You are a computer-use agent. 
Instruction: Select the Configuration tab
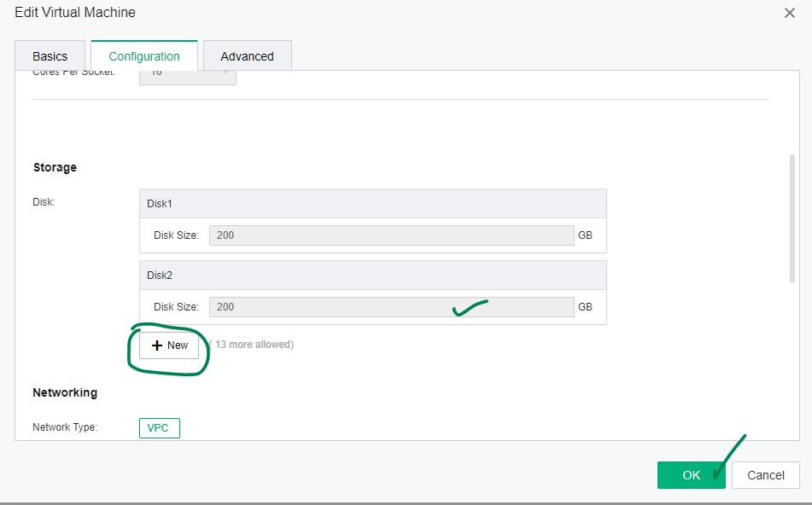(144, 56)
